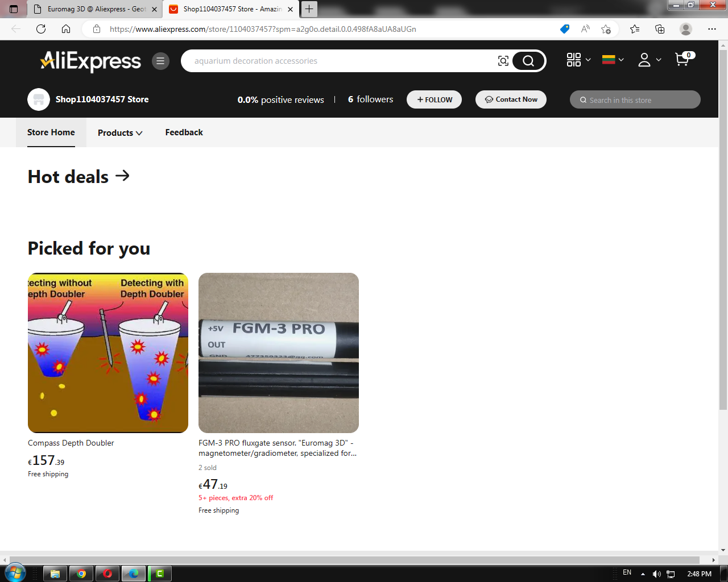
Task: Click the €47.19 price
Action: (213, 484)
